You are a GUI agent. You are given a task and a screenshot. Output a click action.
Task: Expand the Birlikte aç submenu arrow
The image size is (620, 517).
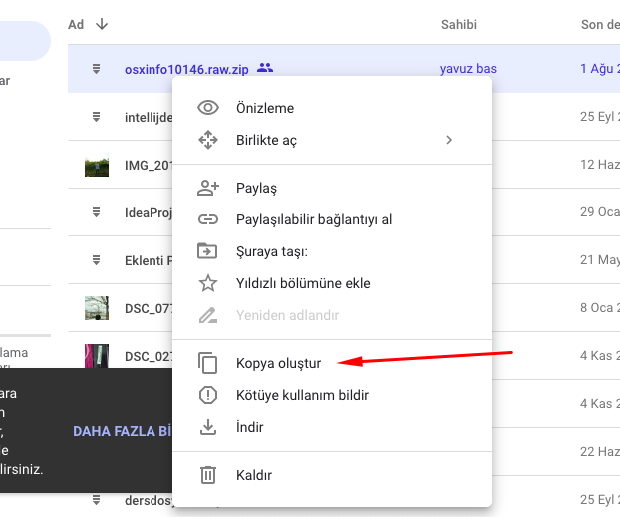[449, 141]
